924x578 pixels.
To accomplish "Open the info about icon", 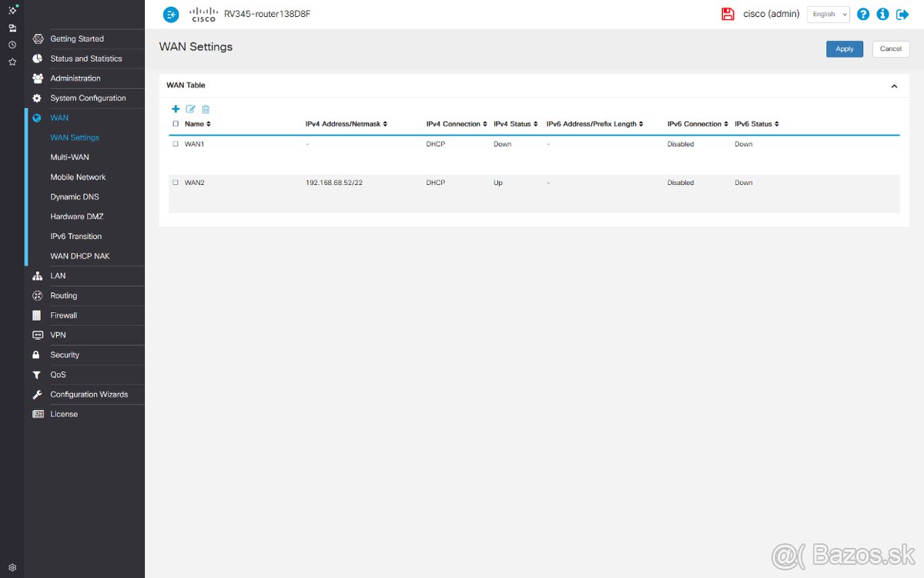I will coord(882,14).
